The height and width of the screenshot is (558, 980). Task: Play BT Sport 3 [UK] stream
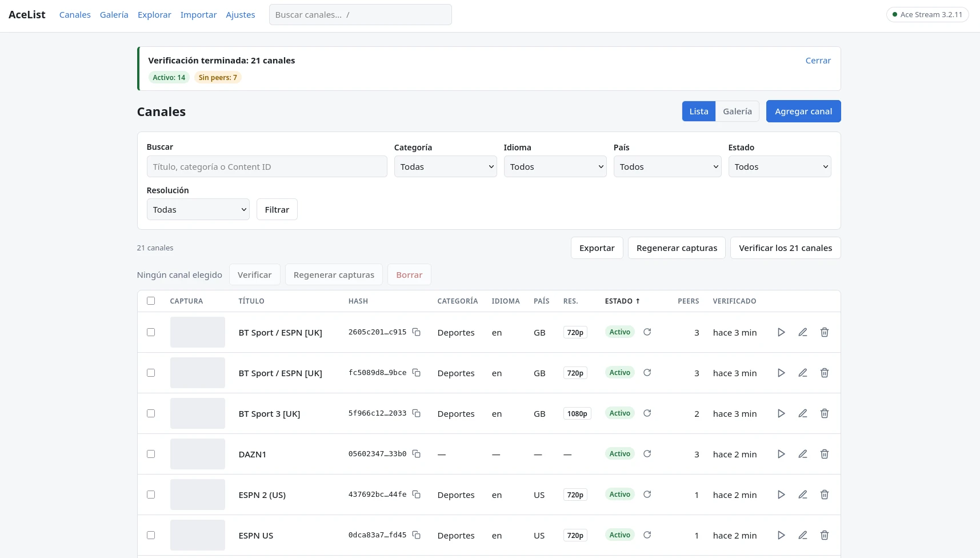point(781,413)
